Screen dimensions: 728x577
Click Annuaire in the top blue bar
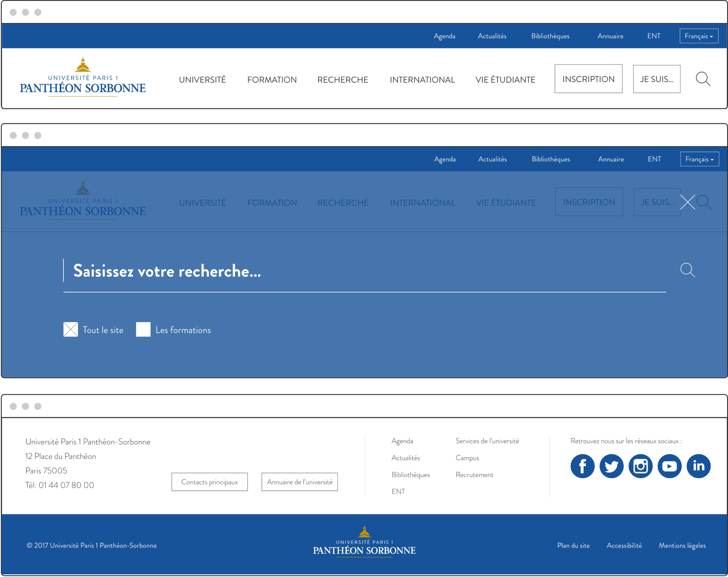point(610,36)
